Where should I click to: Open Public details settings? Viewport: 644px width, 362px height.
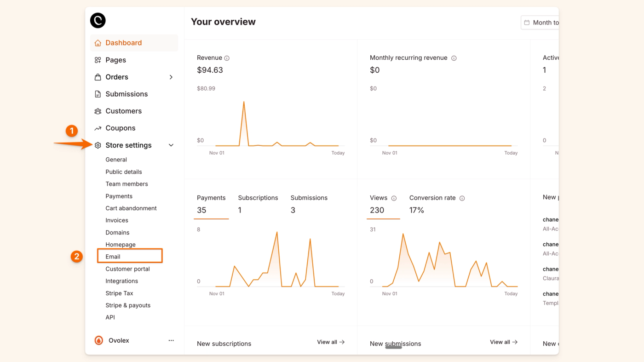124,172
